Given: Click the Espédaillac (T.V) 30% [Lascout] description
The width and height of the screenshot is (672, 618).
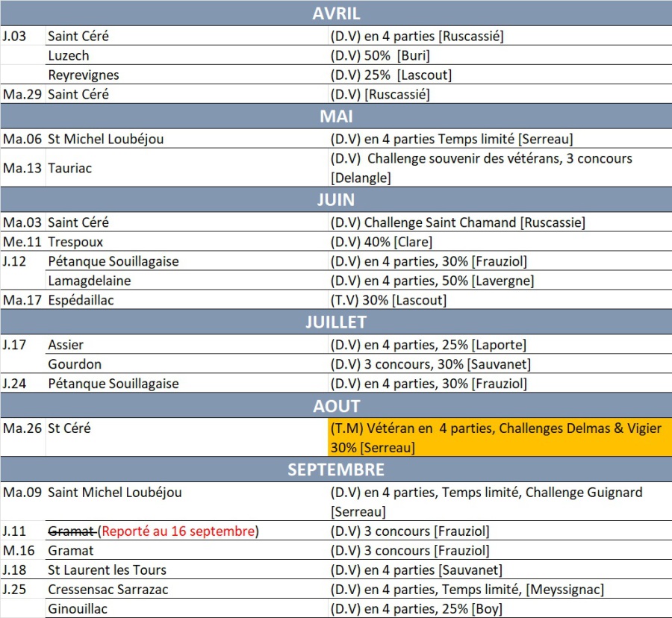Looking at the screenshot, I should [388, 300].
